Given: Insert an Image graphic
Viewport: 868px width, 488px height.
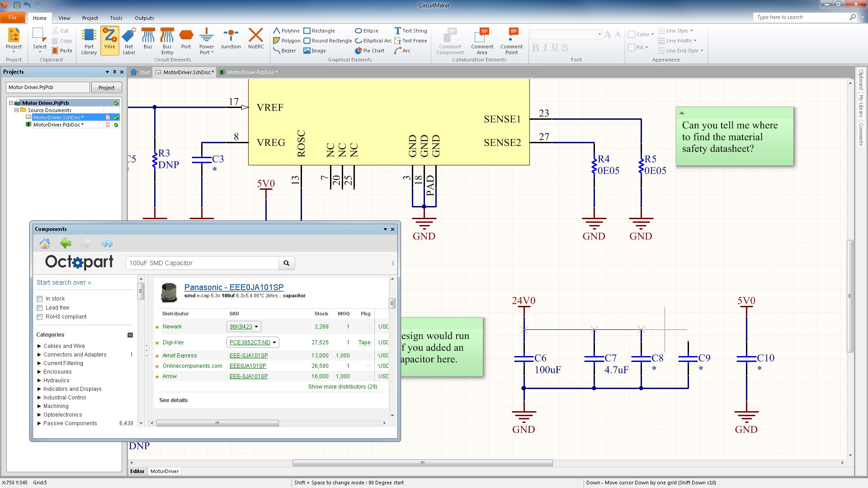Looking at the screenshot, I should pyautogui.click(x=315, y=51).
